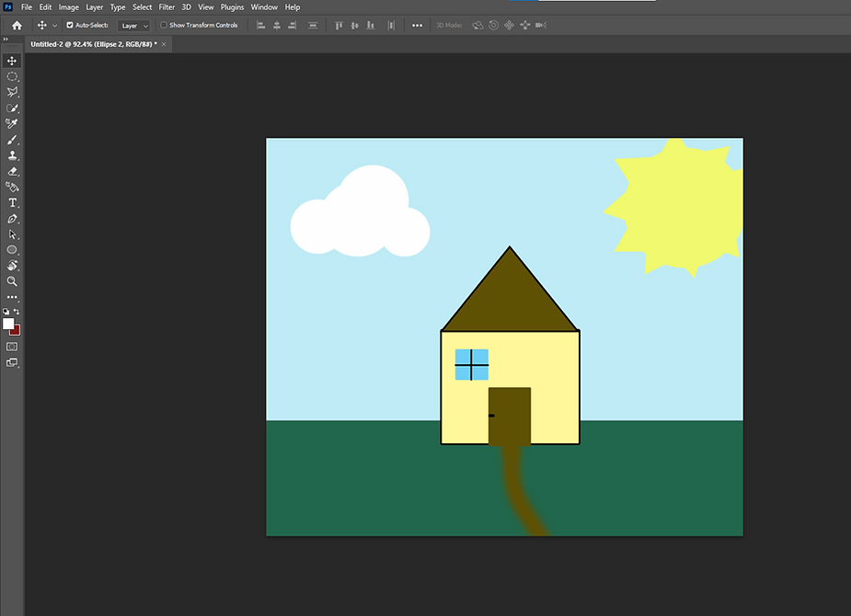
Task: Open the Layer auto-select dropdown
Action: (x=133, y=26)
